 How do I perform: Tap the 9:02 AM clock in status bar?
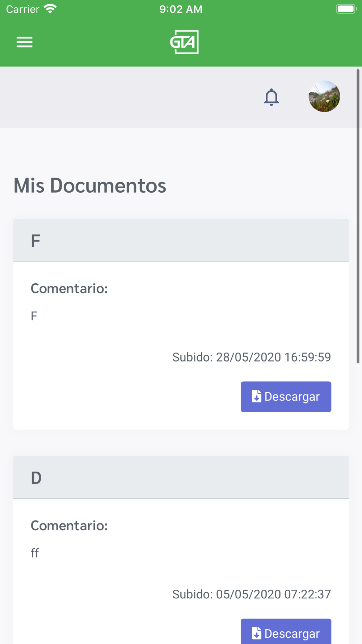coord(181,9)
